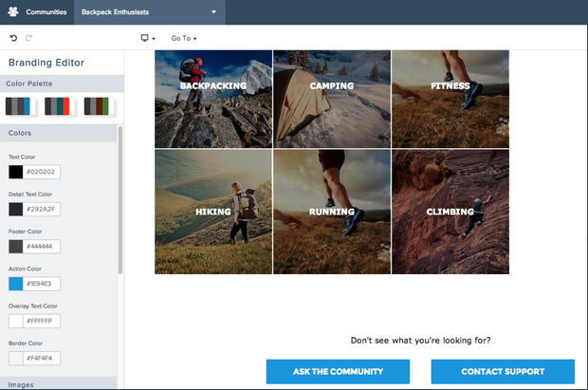Select the brown and green palette
This screenshot has width=588, height=390.
[x=99, y=106]
